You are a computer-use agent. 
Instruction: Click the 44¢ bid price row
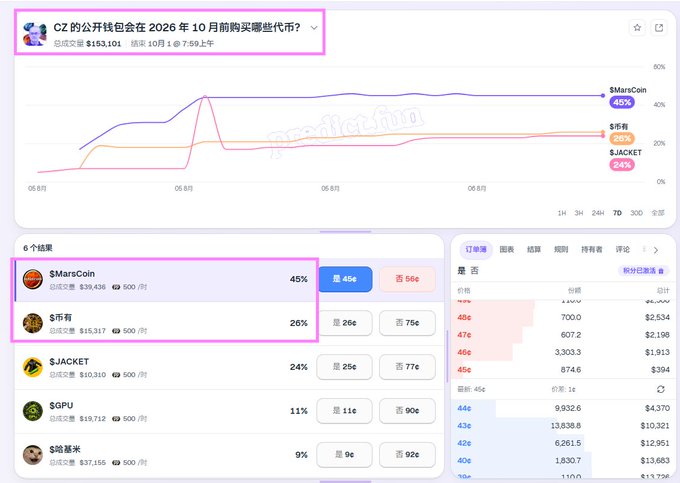[563, 408]
